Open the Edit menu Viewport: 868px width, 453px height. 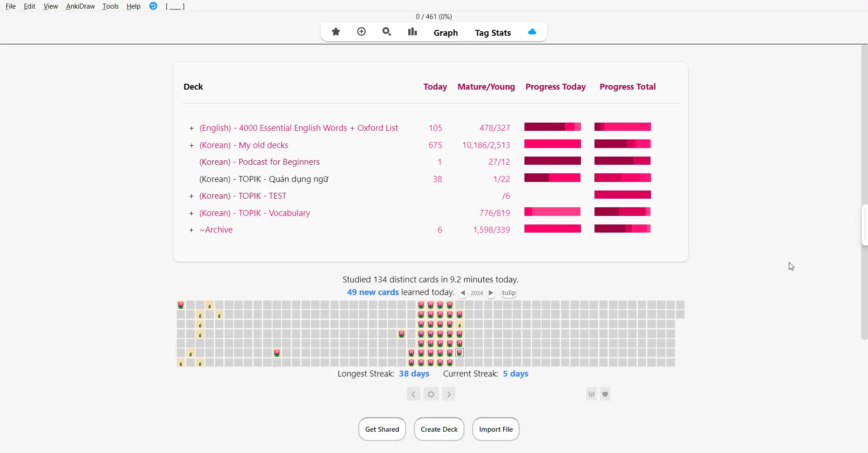tap(30, 6)
